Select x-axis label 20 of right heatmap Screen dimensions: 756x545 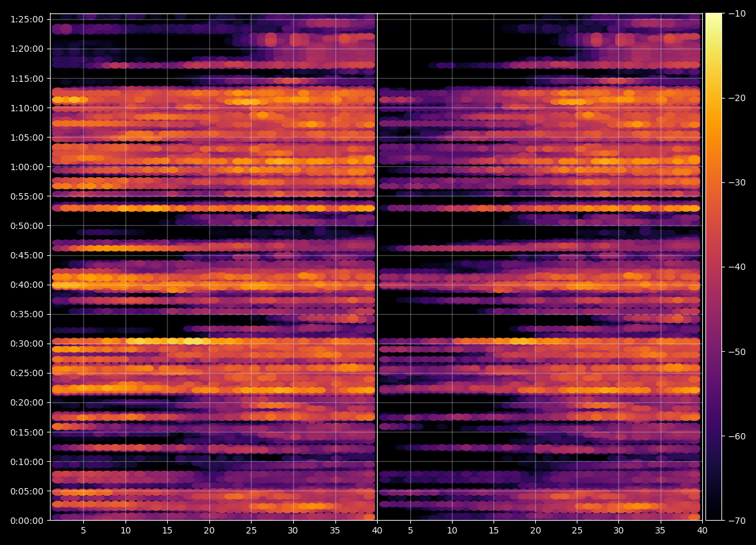pos(535,530)
